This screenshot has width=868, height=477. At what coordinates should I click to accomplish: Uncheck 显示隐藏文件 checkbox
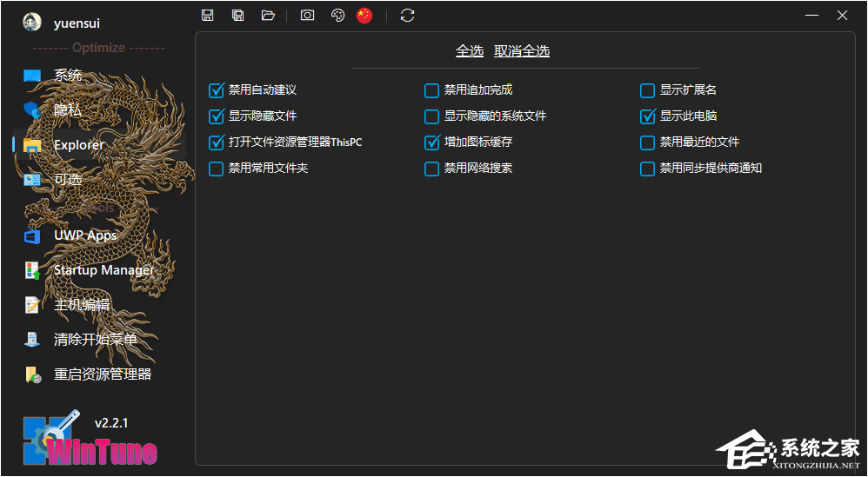click(x=216, y=116)
